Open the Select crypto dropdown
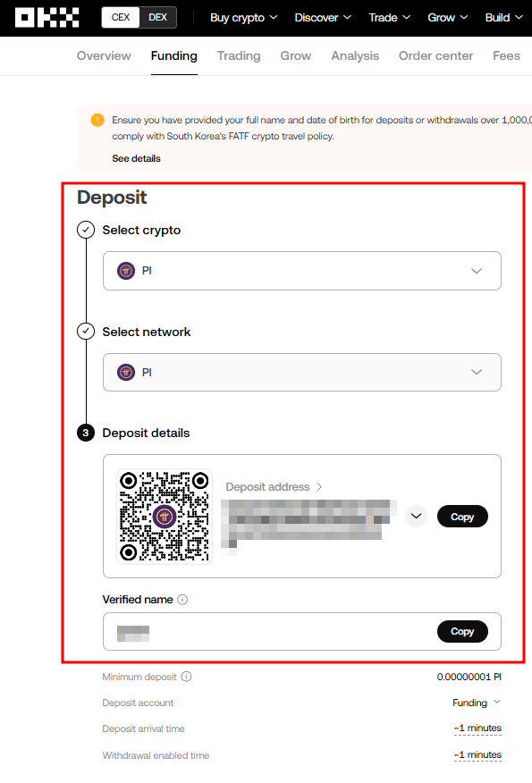Screen dimensions: 532x783 [477, 271]
